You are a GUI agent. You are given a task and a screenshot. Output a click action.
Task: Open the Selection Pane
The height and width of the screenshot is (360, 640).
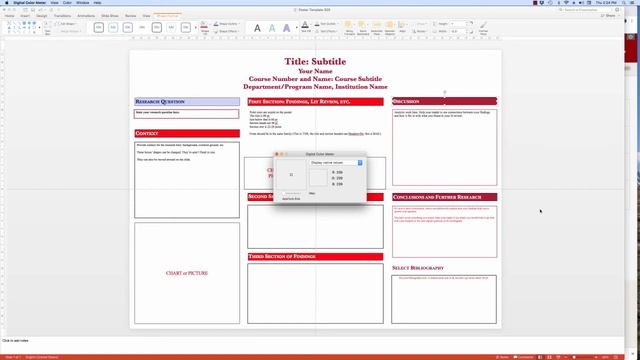(376, 27)
